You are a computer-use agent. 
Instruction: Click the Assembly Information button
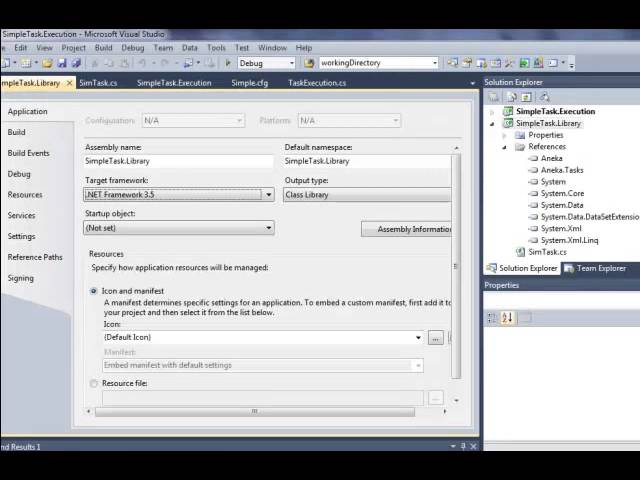(x=407, y=229)
